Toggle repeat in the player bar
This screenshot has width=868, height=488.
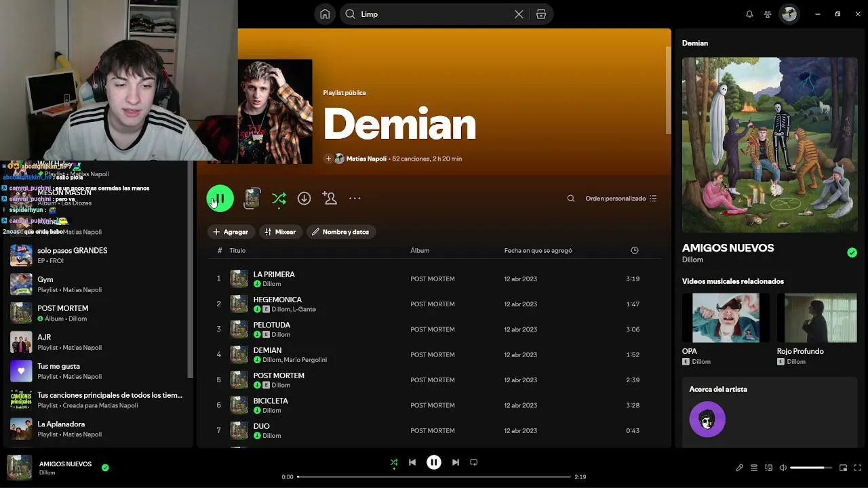point(474,462)
